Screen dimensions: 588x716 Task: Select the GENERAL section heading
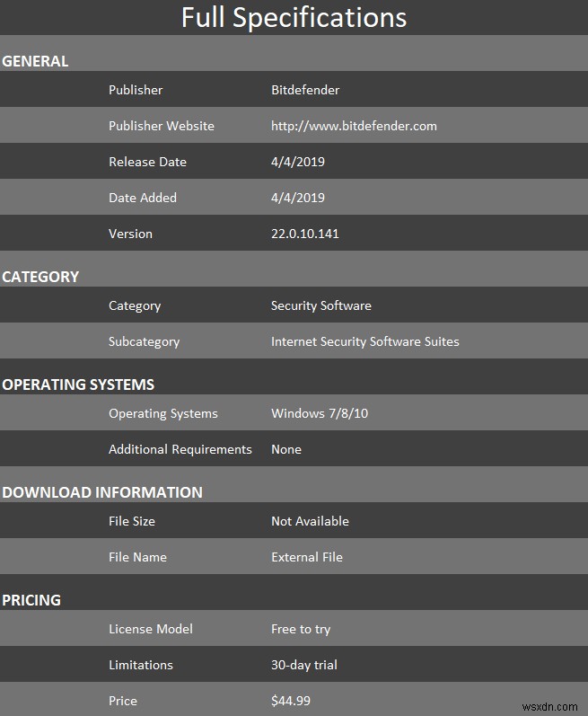tap(35, 61)
